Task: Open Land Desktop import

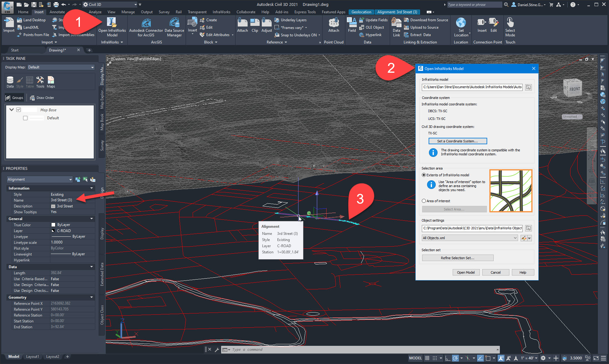Action: 31,20
